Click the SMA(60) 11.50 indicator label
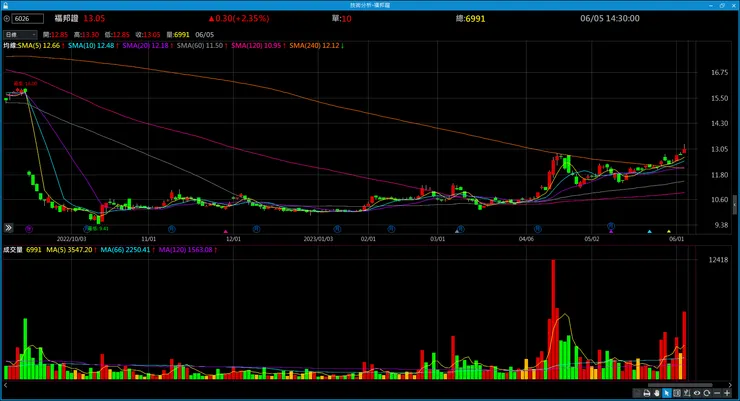740x401 pixels. pyautogui.click(x=202, y=46)
